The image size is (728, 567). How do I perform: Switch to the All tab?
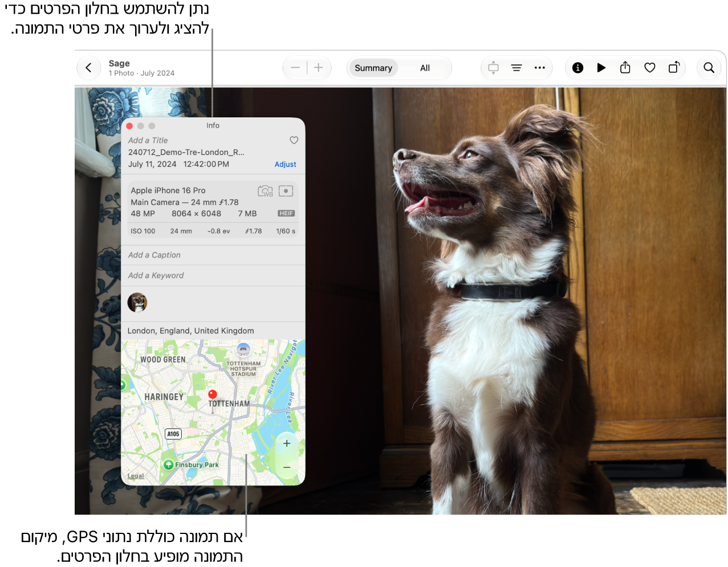tap(425, 68)
